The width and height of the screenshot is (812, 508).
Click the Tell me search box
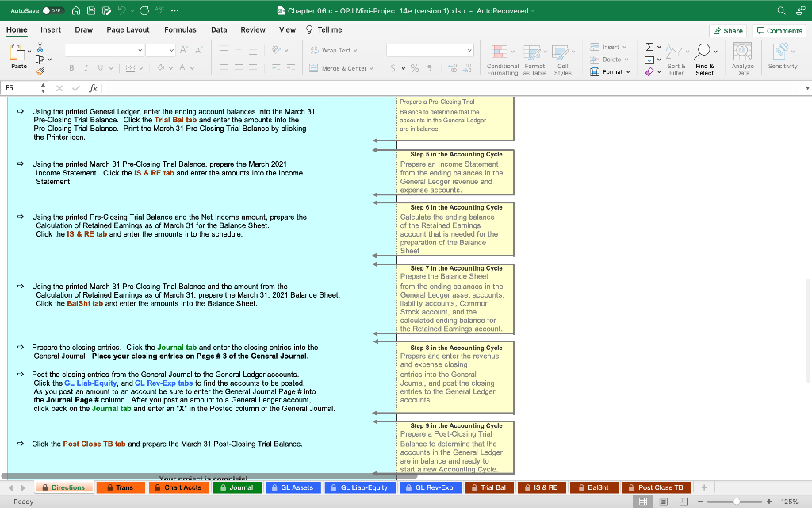[324, 29]
